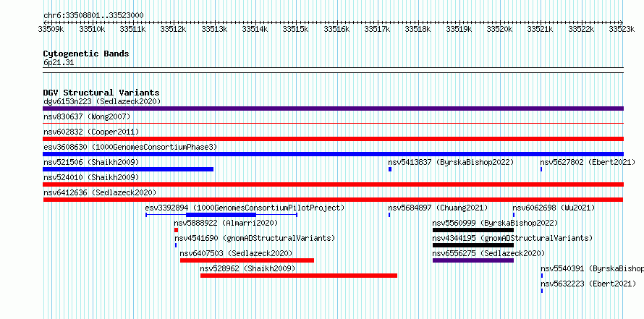Open the nsv6062698 (Wu2021) label
Screen dimensions: 644x319
(x=554, y=208)
